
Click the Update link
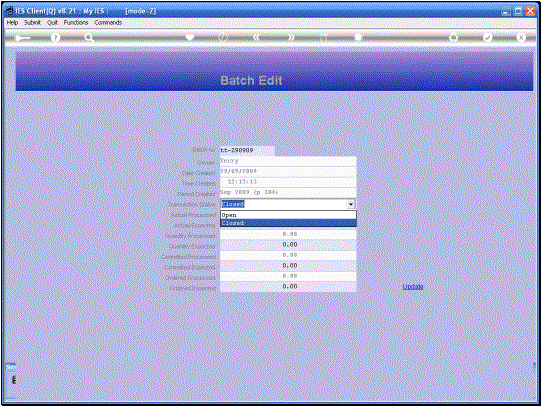(413, 287)
